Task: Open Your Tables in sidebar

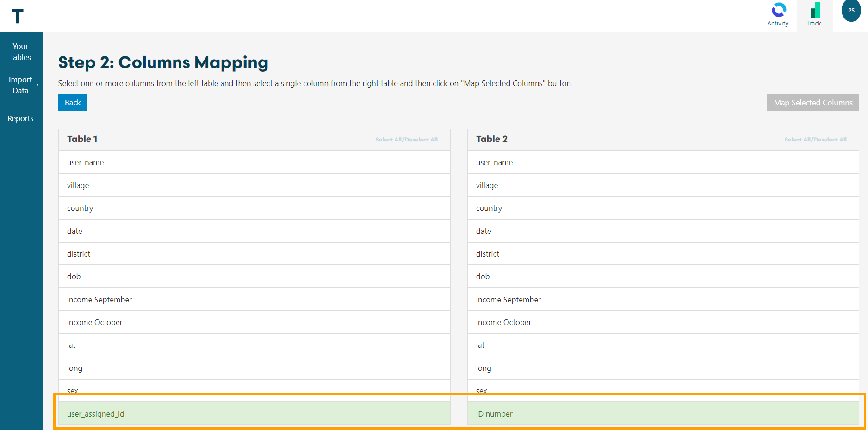Action: click(x=20, y=52)
